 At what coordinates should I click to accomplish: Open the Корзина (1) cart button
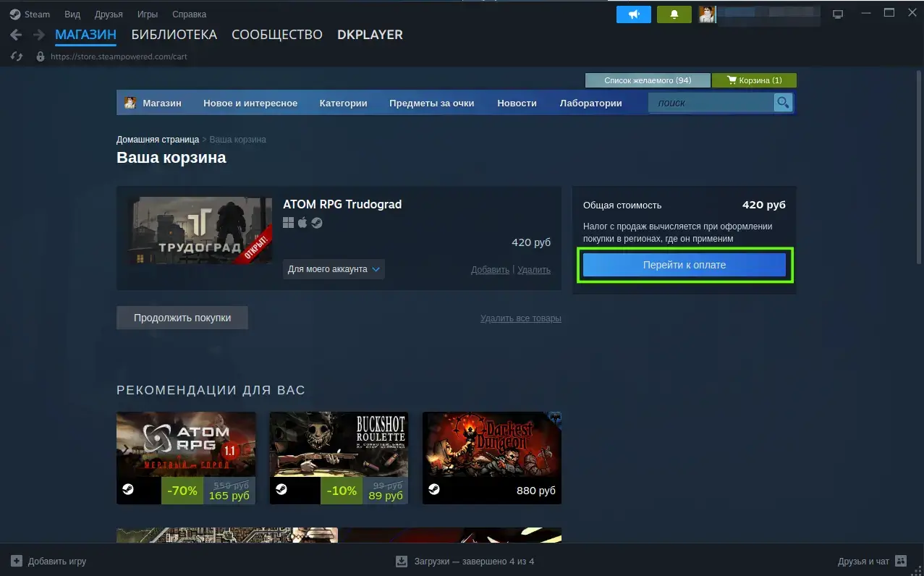pyautogui.click(x=754, y=80)
